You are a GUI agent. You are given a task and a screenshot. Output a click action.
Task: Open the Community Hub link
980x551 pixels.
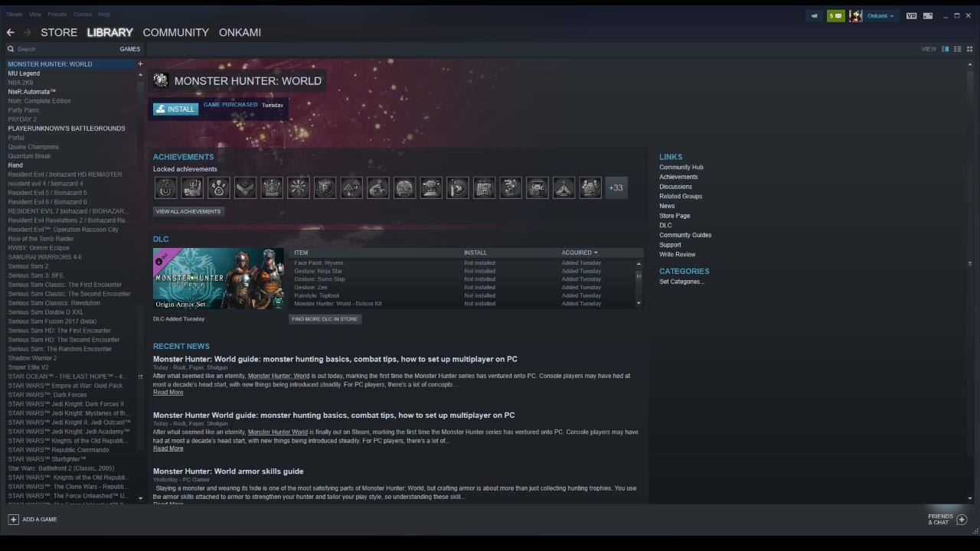(x=681, y=167)
